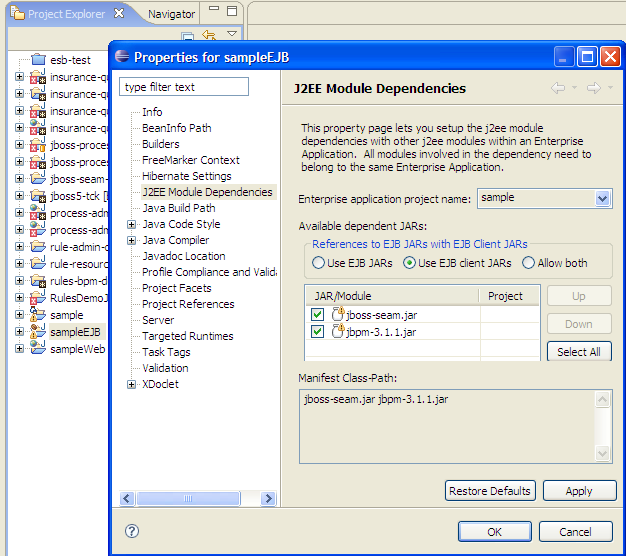Maximize the Project Explorer view

point(232,11)
